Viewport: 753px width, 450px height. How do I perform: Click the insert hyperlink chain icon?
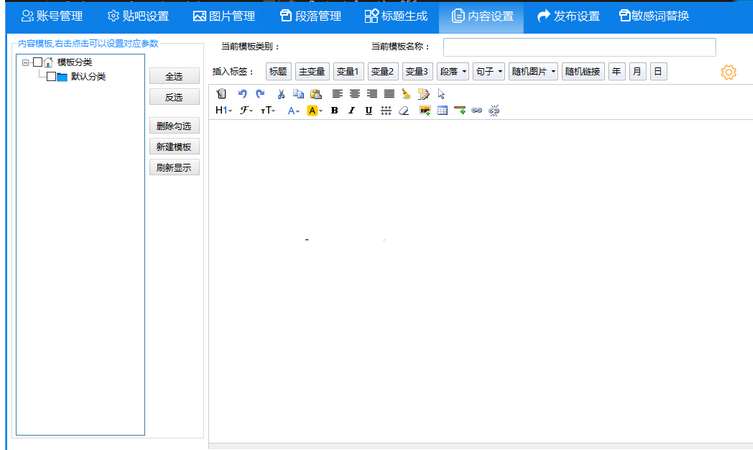point(476,110)
